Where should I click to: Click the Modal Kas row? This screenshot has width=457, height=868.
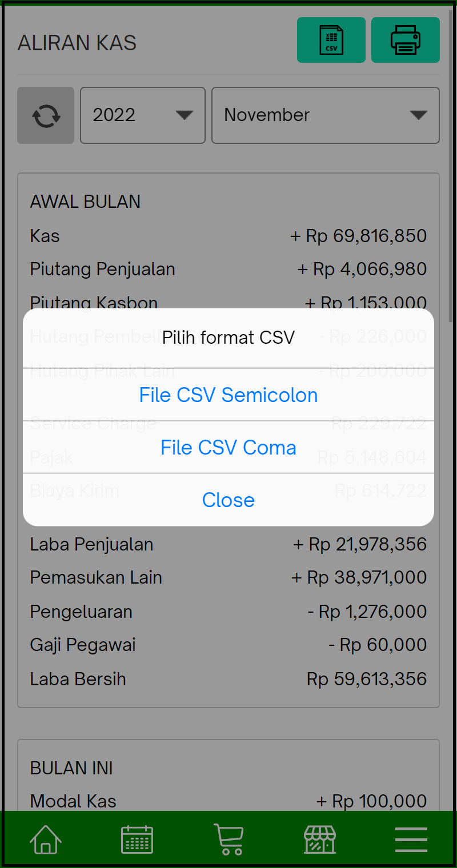[228, 801]
